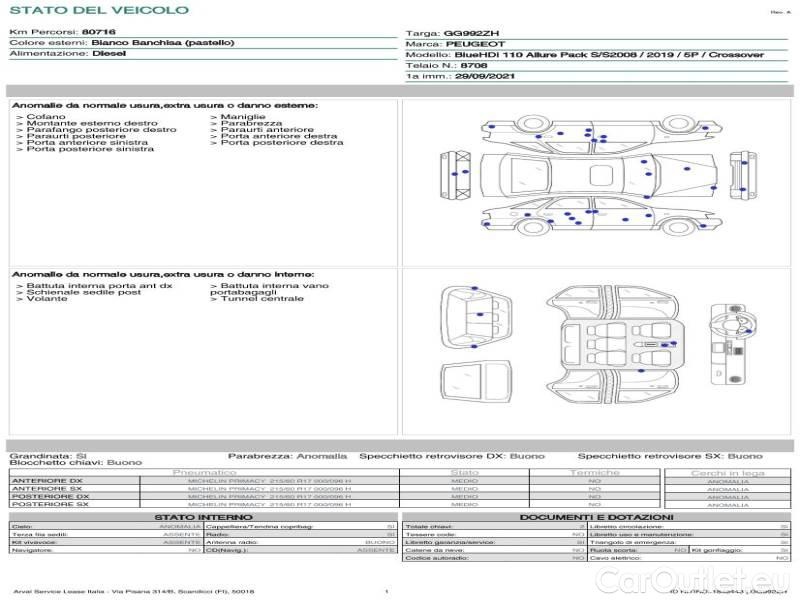Select the 'Alimentazione: Diesel' line
Image resolution: width=800 pixels, height=600 pixels.
click(x=67, y=54)
